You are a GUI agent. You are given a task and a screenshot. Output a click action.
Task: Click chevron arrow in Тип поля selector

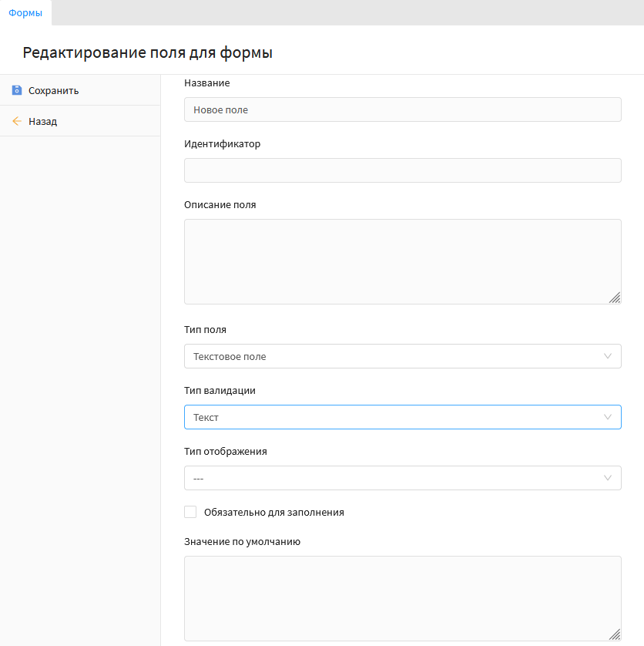click(x=608, y=356)
